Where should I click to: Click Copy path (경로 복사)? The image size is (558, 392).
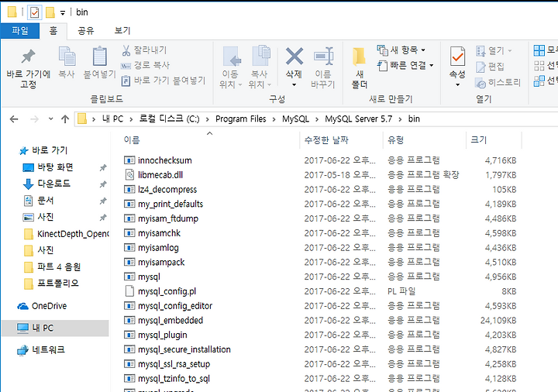click(146, 65)
